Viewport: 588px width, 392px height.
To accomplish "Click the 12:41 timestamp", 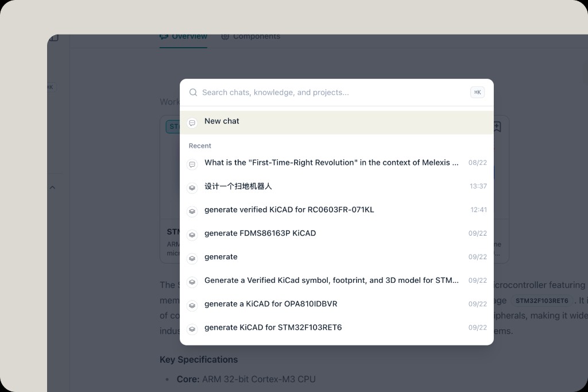I will tap(478, 210).
